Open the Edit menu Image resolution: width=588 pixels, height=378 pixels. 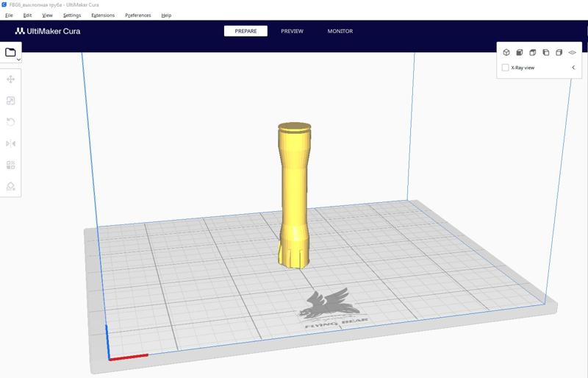tap(27, 15)
